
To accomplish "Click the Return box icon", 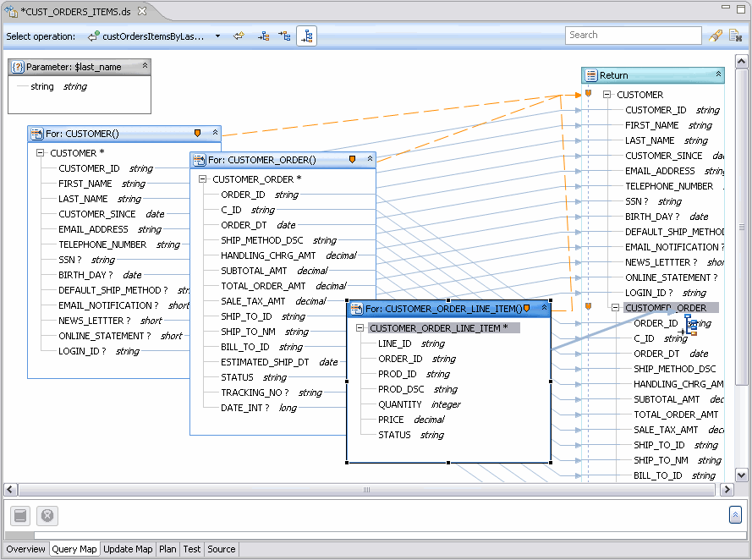I will pyautogui.click(x=591, y=75).
